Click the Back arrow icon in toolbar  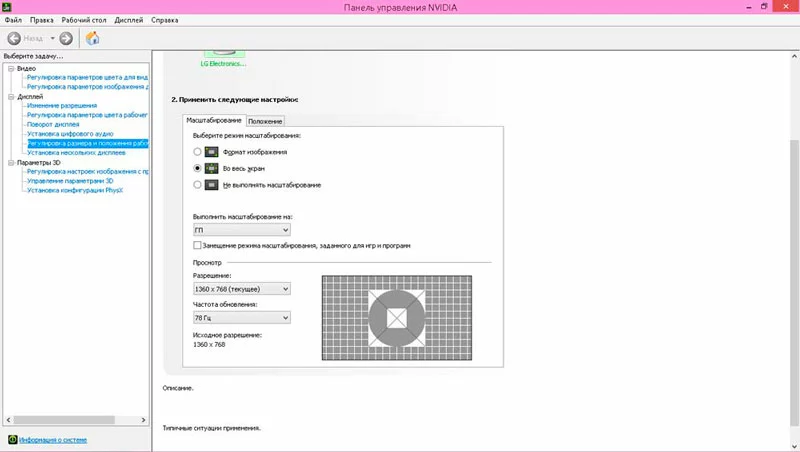tap(14, 38)
